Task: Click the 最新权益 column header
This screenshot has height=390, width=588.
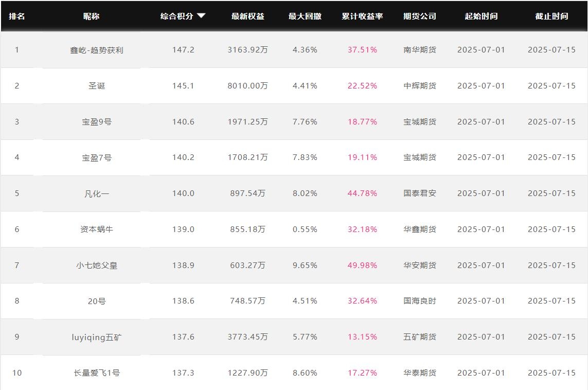Action: pyautogui.click(x=248, y=16)
